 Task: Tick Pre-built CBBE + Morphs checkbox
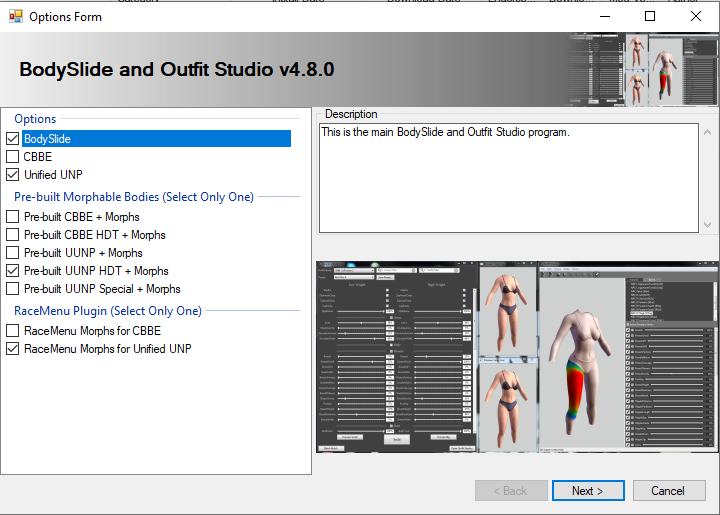coord(13,217)
